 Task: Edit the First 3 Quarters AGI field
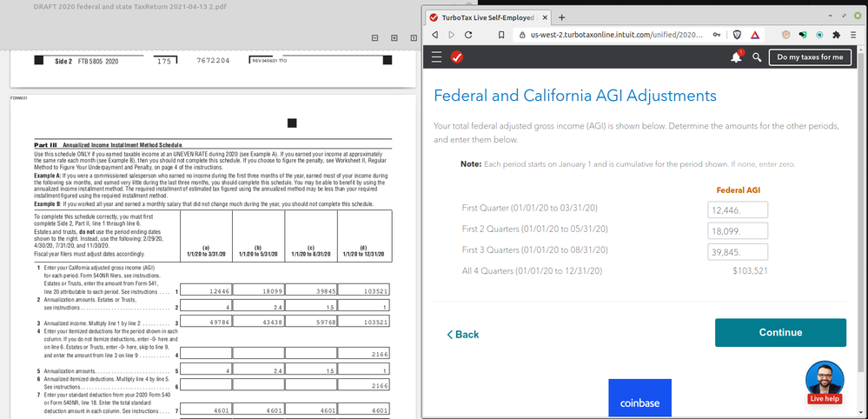pyautogui.click(x=738, y=252)
